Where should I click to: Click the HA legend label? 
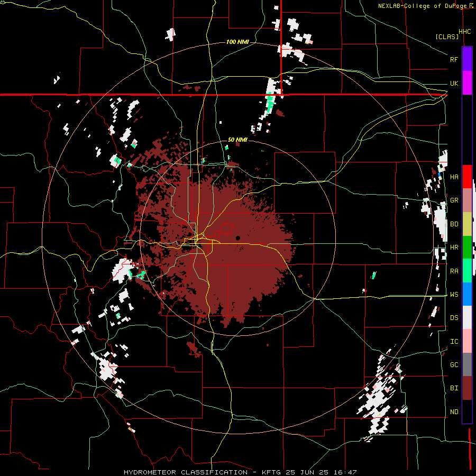(x=454, y=177)
